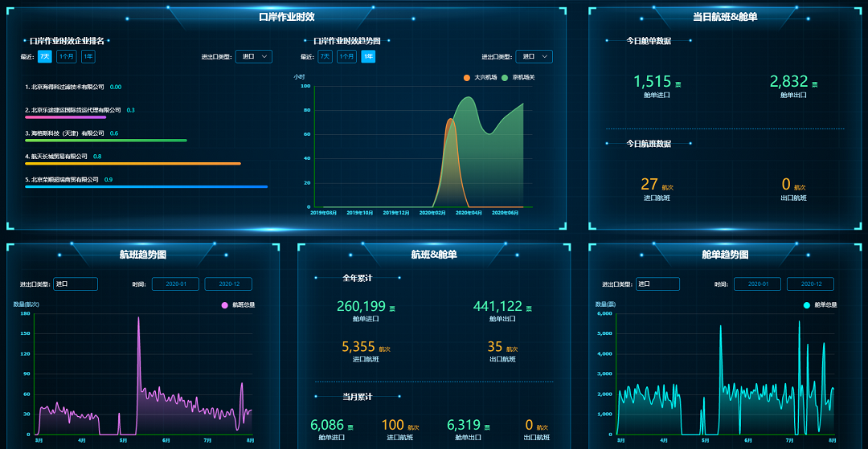Select 7天 in the 口岸作业时效企业排名 panel

45,57
